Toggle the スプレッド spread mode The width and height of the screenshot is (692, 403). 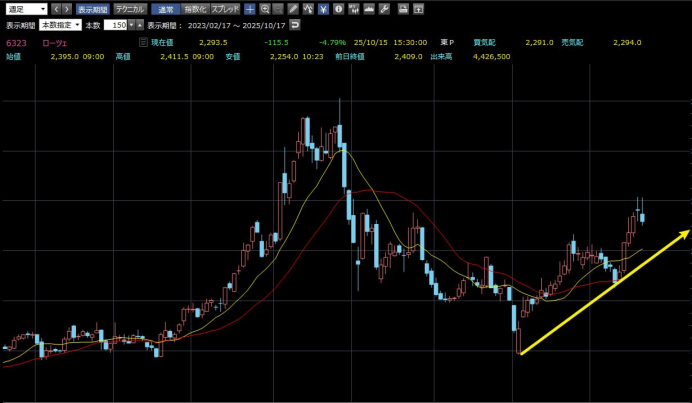click(224, 8)
